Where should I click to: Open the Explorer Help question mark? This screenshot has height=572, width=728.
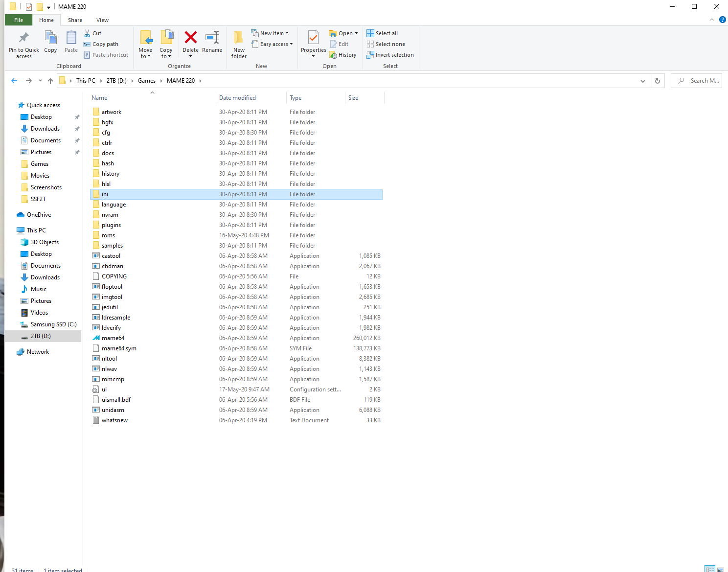[722, 20]
